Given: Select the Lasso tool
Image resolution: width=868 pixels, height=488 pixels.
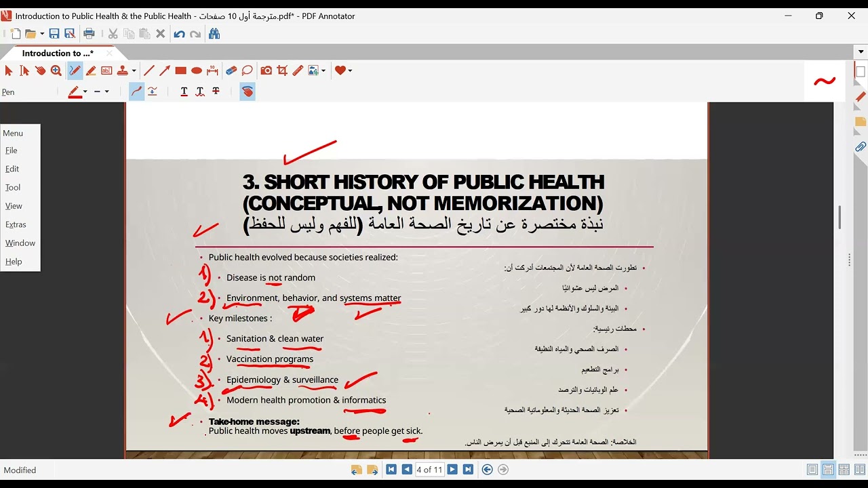Looking at the screenshot, I should click(x=247, y=70).
